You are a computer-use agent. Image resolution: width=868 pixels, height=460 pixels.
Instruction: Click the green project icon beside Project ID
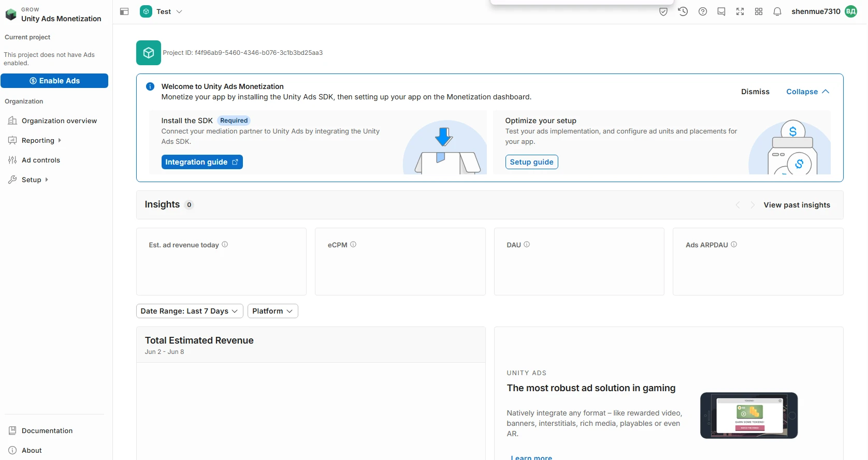tap(149, 53)
